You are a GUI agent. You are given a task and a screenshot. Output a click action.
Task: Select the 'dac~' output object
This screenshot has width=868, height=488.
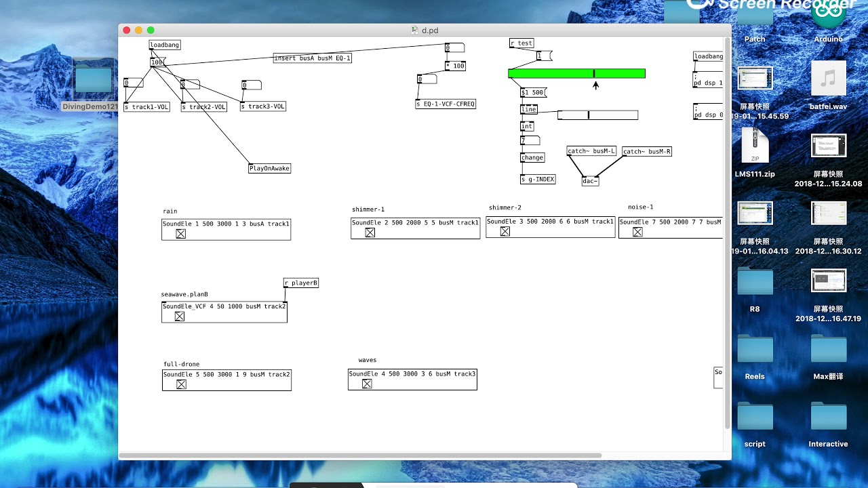590,181
